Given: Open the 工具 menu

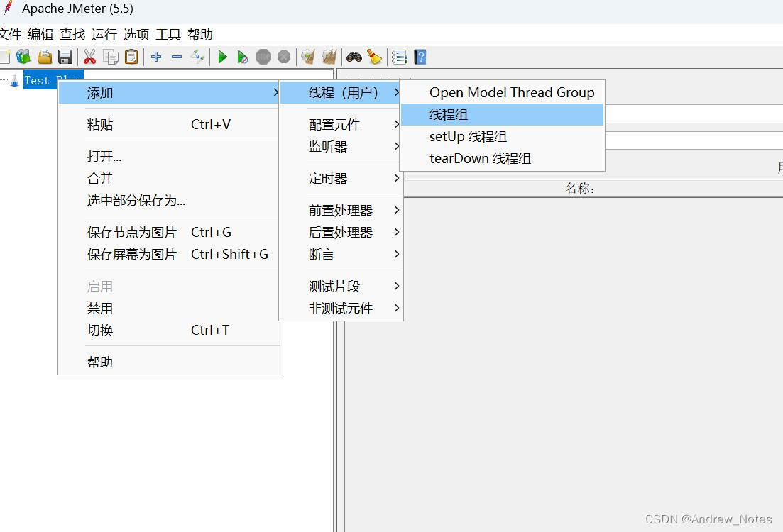Looking at the screenshot, I should tap(168, 35).
